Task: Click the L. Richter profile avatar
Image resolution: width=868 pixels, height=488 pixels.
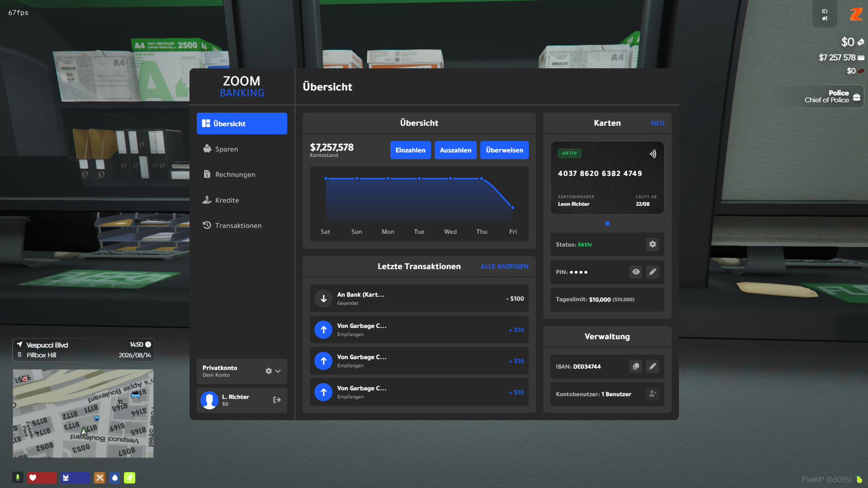Action: [x=209, y=400]
